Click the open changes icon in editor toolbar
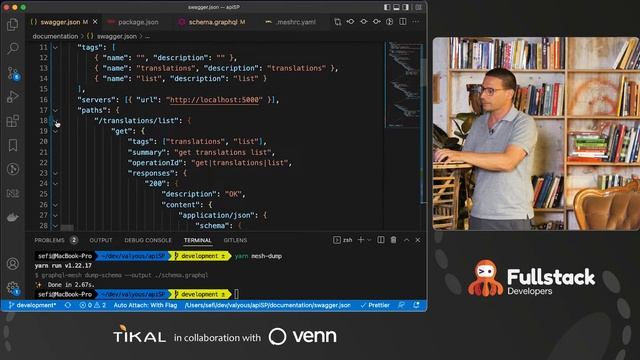Image resolution: width=640 pixels, height=360 pixels. click(338, 22)
